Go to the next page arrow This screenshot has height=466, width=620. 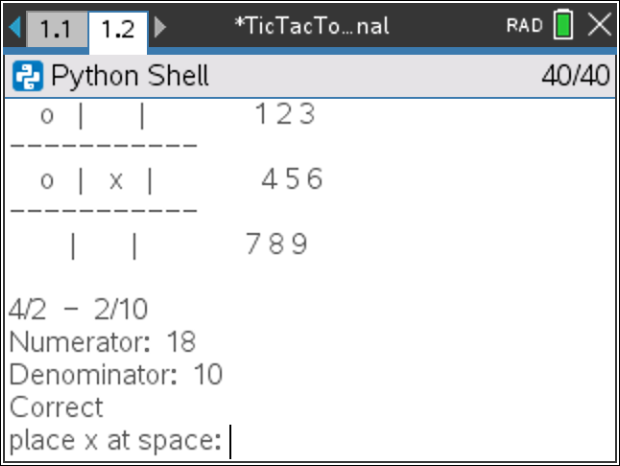tap(160, 27)
